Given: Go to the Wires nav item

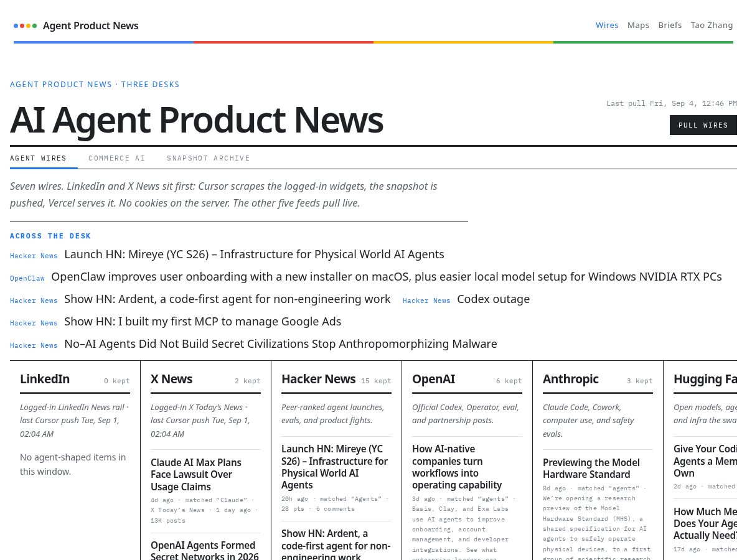Looking at the screenshot, I should [607, 25].
